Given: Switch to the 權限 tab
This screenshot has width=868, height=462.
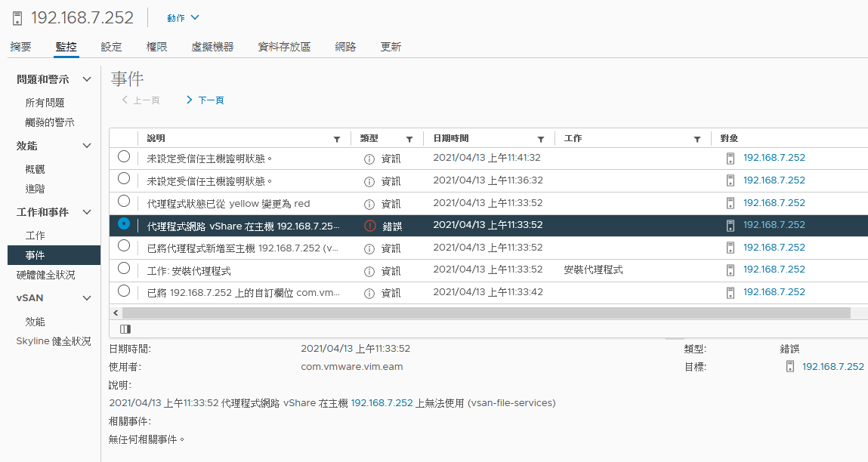Looking at the screenshot, I should (x=156, y=47).
